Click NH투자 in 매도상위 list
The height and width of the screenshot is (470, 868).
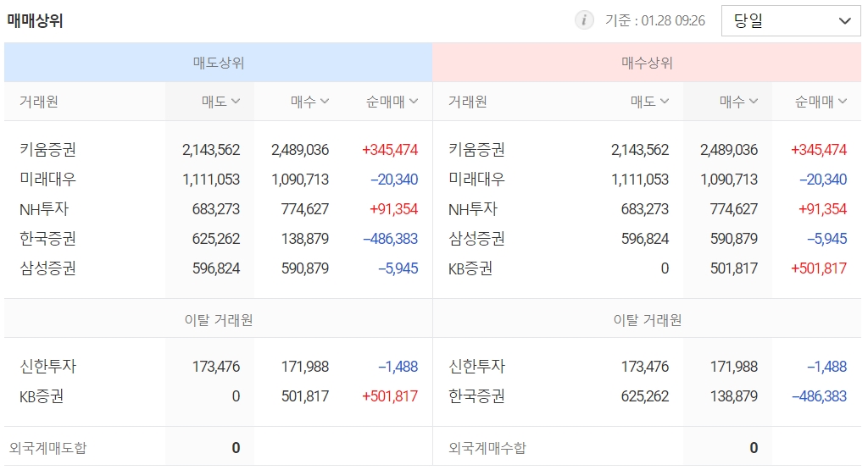[x=44, y=209]
